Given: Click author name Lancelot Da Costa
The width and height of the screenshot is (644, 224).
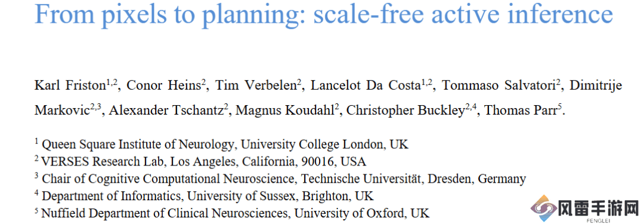Looking at the screenshot, I should coord(366,86).
